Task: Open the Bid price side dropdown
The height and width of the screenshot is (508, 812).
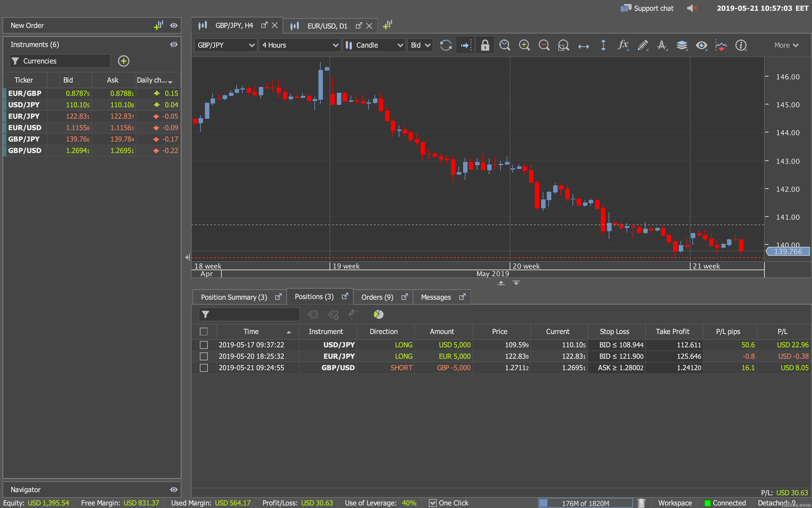Action: [420, 45]
